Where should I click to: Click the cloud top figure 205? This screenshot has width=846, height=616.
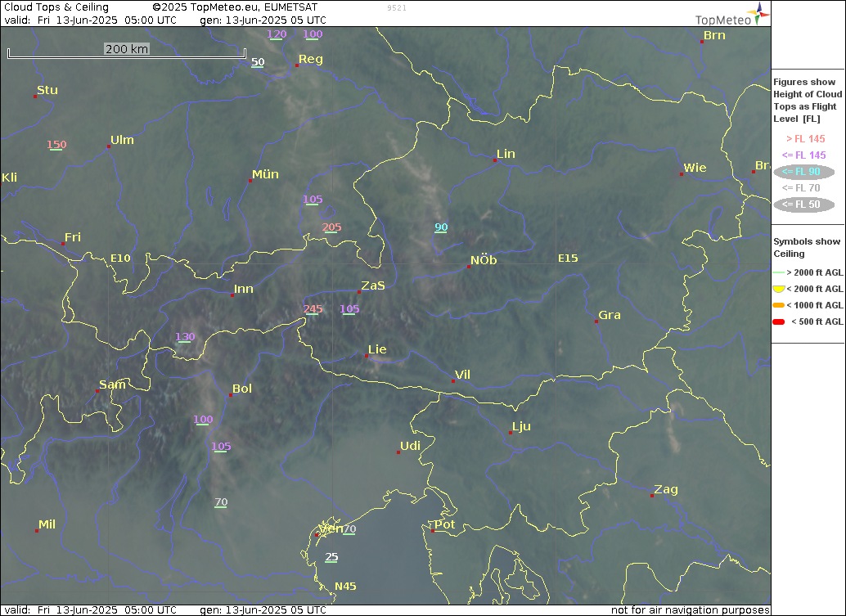(332, 227)
